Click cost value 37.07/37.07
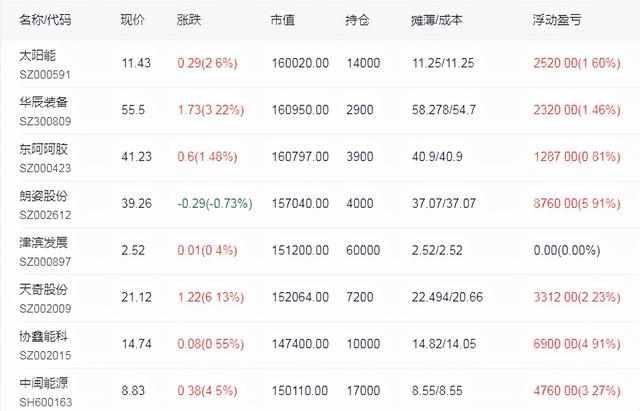Viewport: 640px width, 411px height. tap(444, 203)
